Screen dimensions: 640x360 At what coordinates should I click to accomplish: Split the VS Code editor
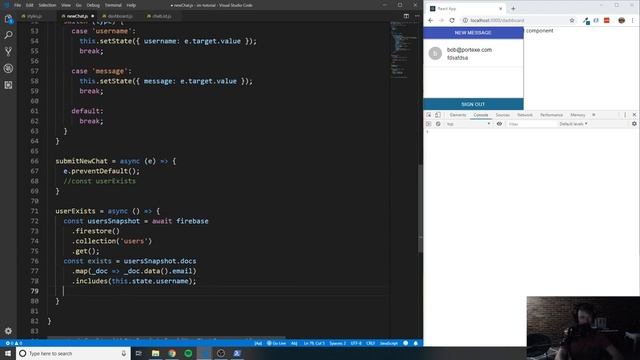click(406, 16)
